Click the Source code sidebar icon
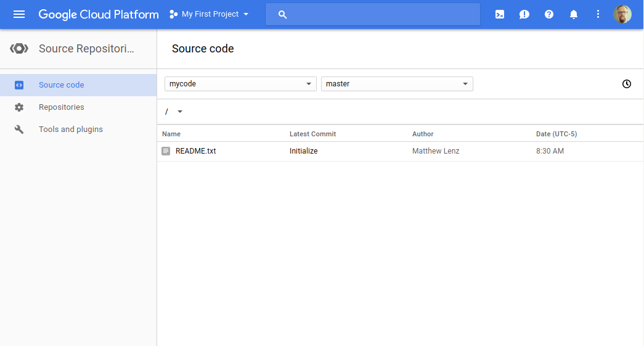Viewport: 644px width, 346px height. pos(19,85)
